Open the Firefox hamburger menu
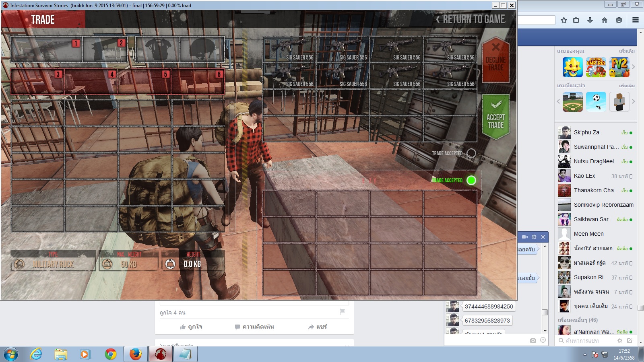 pyautogui.click(x=636, y=20)
